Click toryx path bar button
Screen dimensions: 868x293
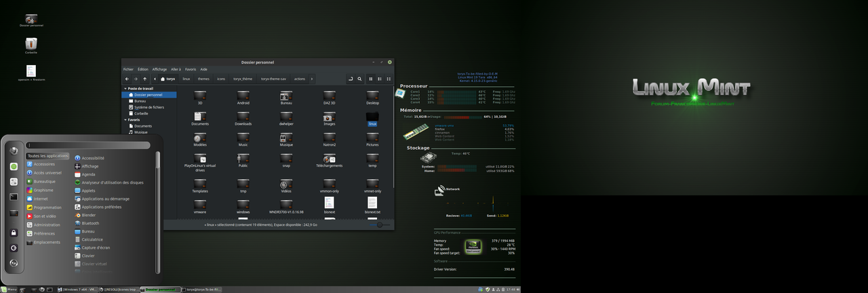click(167, 79)
